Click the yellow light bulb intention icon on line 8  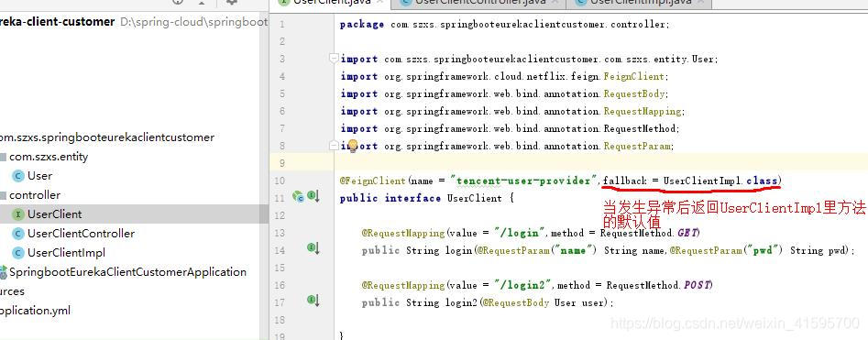pyautogui.click(x=352, y=146)
